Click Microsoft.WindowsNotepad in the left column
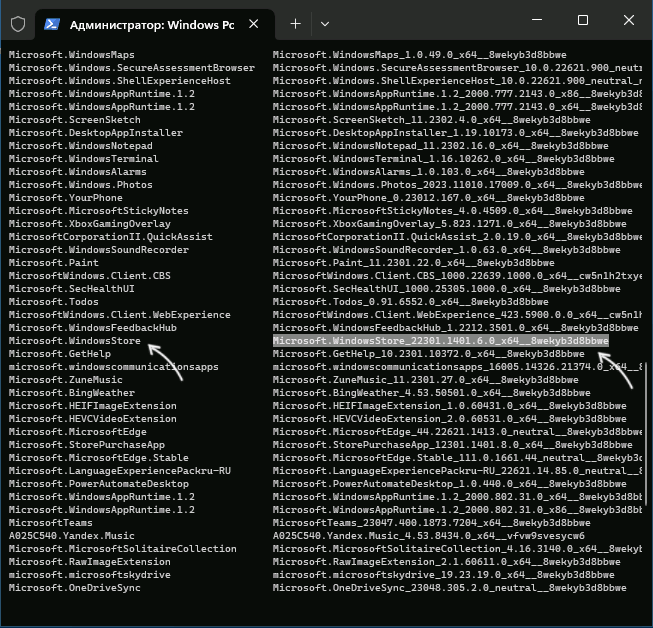Viewport: 653px width, 628px height. 81,146
